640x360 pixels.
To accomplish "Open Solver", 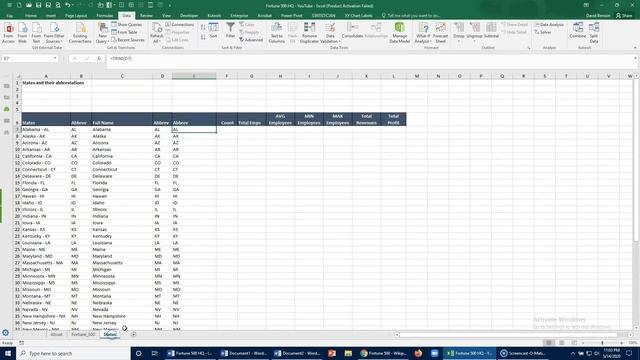I will click(x=543, y=32).
